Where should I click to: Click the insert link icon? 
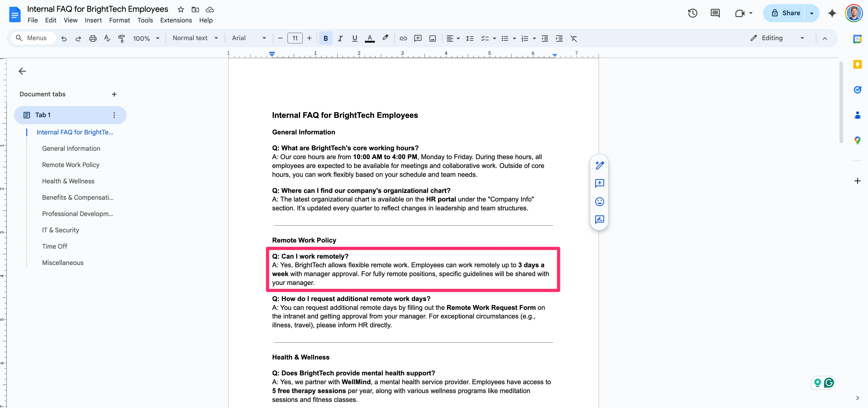pos(403,38)
